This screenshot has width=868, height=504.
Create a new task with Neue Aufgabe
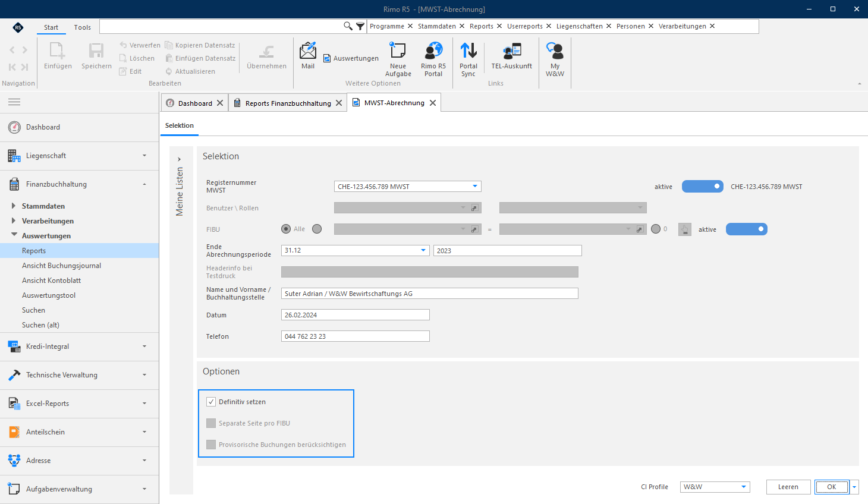[x=398, y=59]
